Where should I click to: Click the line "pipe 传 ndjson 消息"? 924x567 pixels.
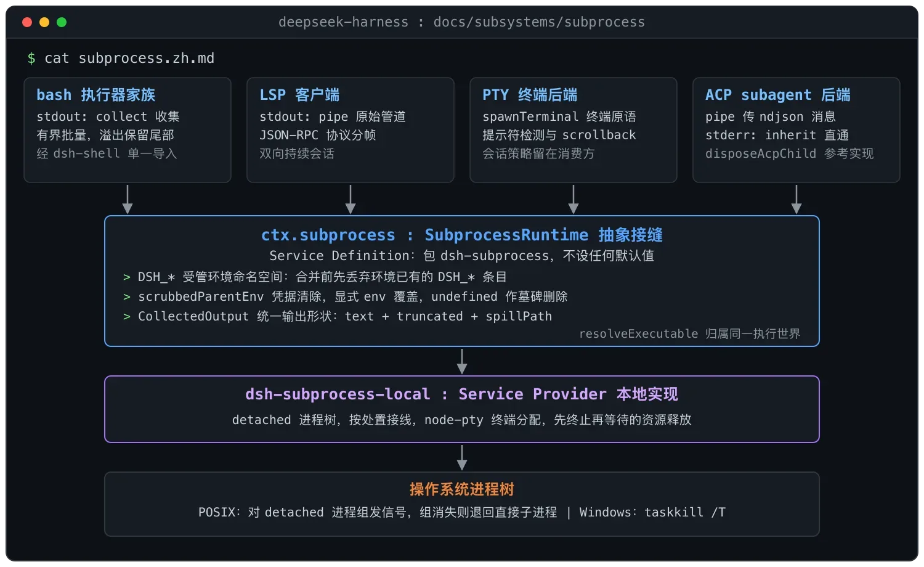771,116
